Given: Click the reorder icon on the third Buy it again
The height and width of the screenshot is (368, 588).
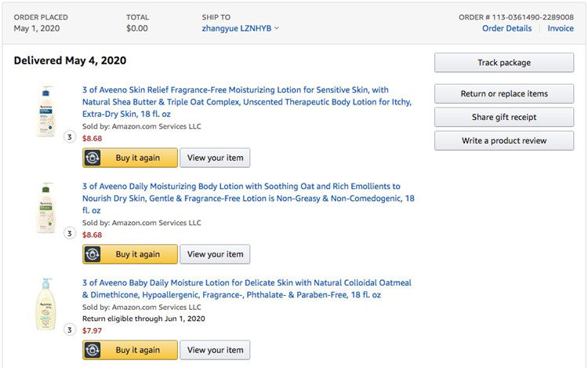Looking at the screenshot, I should (93, 350).
